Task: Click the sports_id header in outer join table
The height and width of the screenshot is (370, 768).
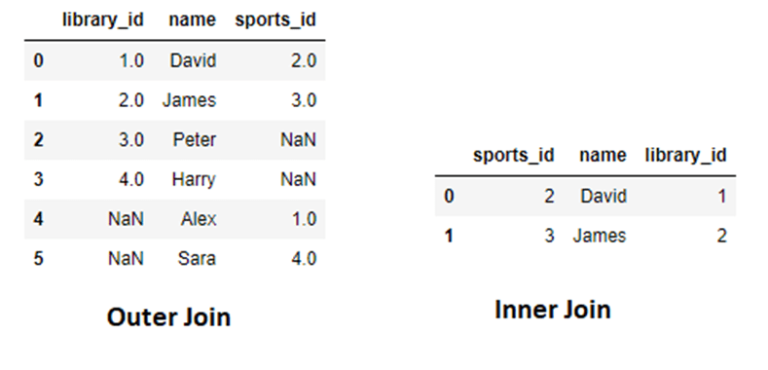Action: point(275,20)
